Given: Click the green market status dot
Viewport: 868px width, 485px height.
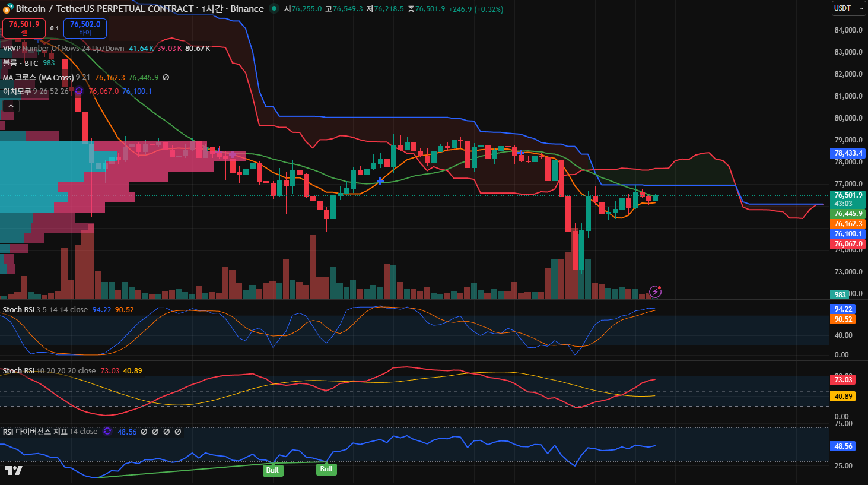Looking at the screenshot, I should coord(274,9).
